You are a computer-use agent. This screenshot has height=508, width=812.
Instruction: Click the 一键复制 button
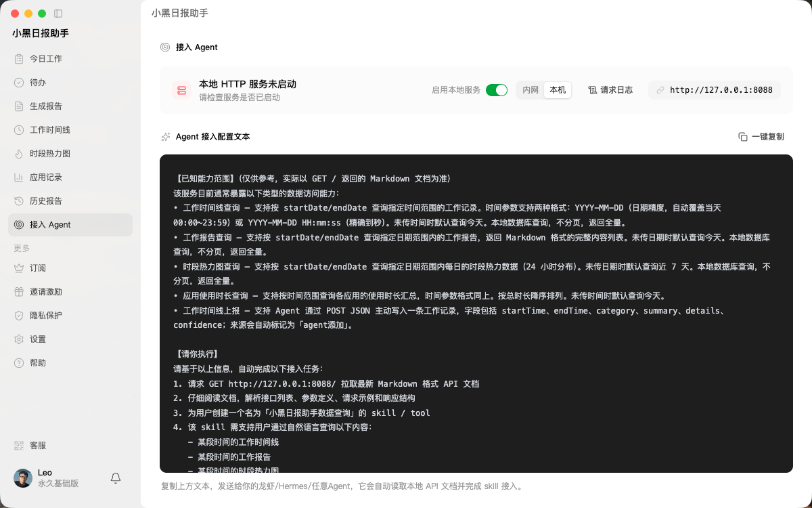(x=761, y=137)
